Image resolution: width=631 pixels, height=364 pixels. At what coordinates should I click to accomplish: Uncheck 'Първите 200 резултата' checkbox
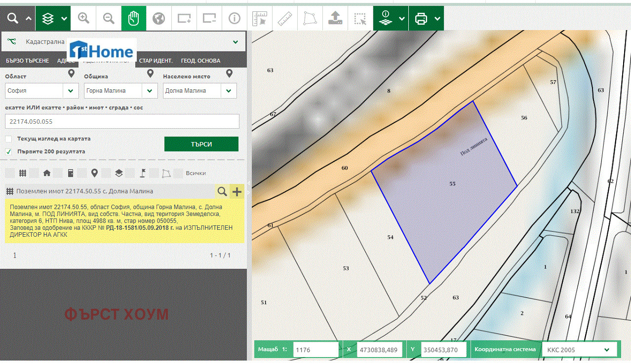(8, 152)
